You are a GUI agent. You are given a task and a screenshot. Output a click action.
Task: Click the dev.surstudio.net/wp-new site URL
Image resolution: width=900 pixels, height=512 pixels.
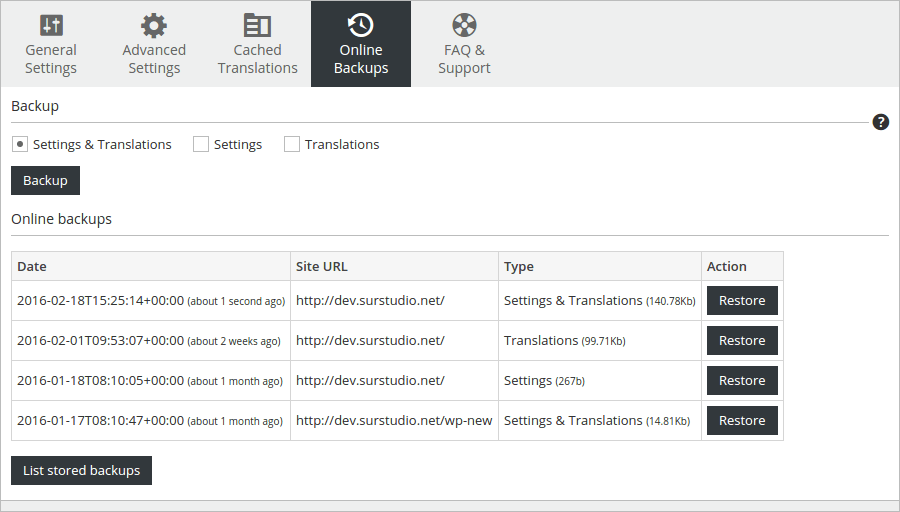(x=394, y=420)
